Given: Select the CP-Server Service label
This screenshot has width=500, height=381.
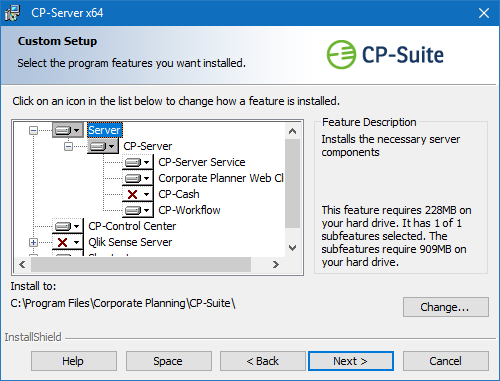Looking at the screenshot, I should point(202,162).
